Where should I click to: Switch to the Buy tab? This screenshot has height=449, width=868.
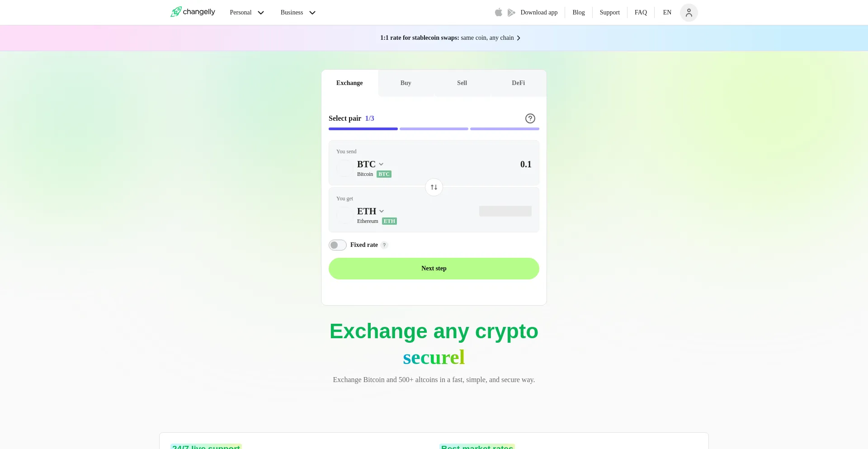(406, 83)
